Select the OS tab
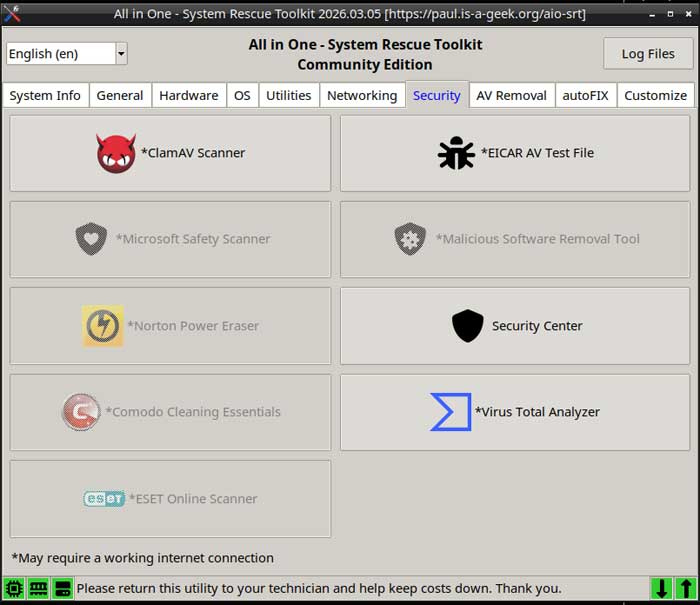700x605 pixels. pos(242,96)
